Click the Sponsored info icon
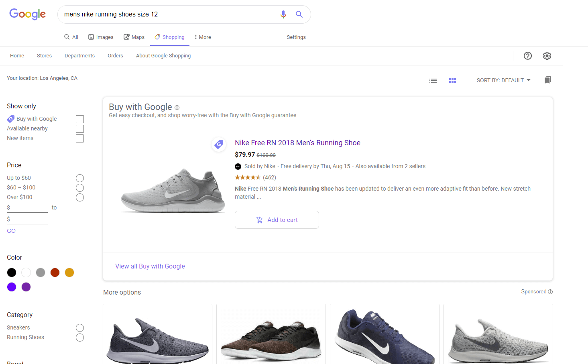588x364 pixels. tap(550, 292)
